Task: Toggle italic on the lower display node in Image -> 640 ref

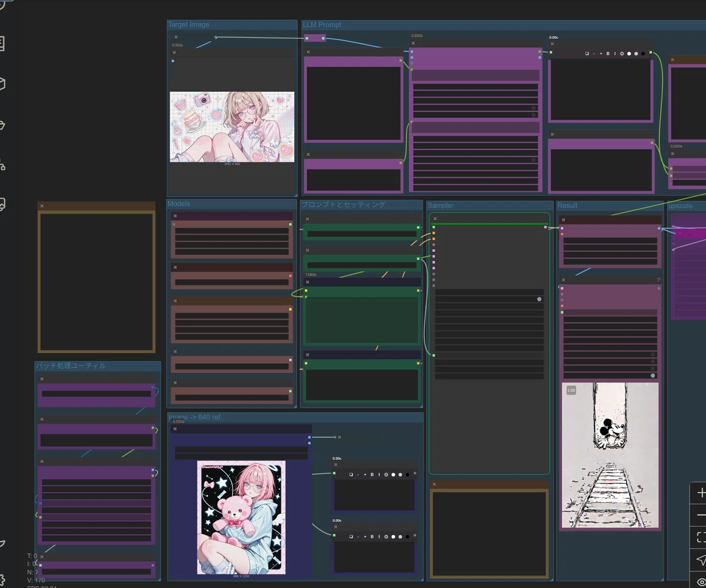Action: [x=379, y=537]
